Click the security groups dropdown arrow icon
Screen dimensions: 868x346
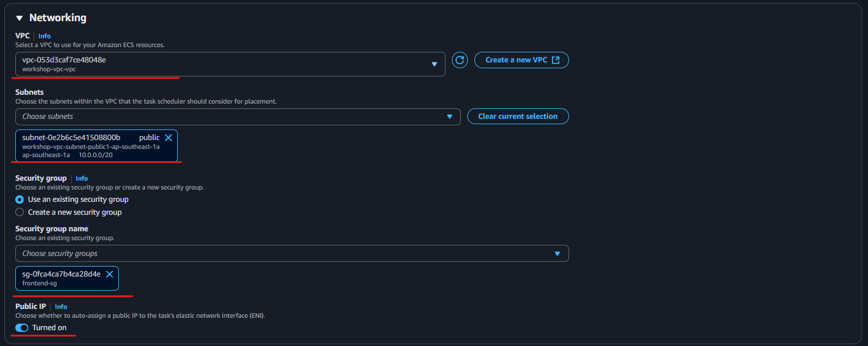point(557,253)
